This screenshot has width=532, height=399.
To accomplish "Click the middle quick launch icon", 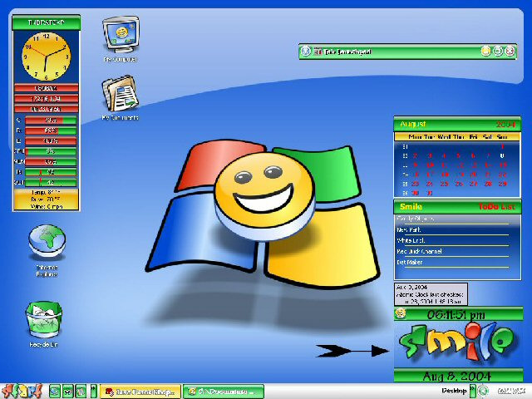I will pos(67,392).
